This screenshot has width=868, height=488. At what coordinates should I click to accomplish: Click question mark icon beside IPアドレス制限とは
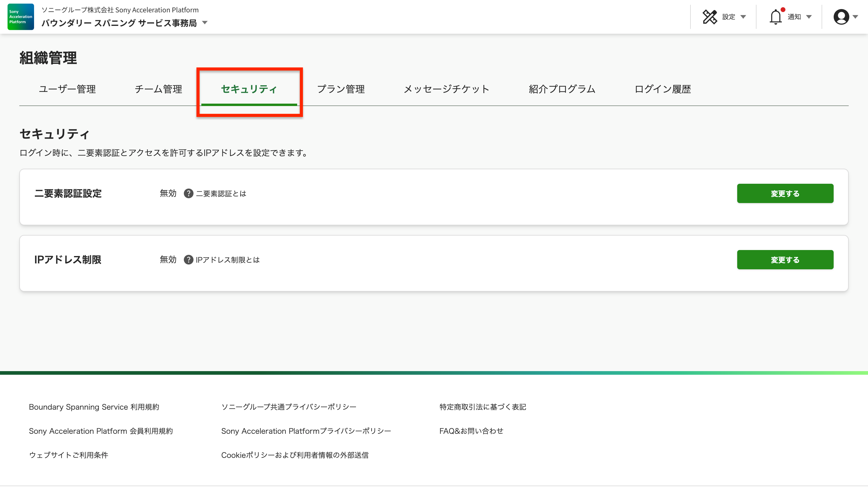pyautogui.click(x=188, y=260)
